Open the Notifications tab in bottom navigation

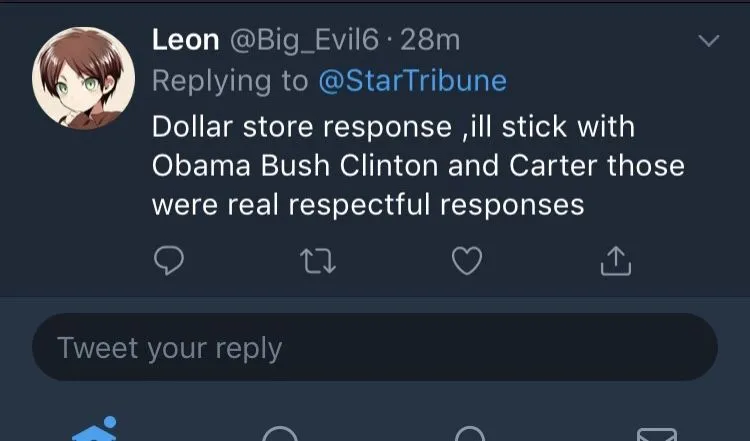(x=469, y=434)
